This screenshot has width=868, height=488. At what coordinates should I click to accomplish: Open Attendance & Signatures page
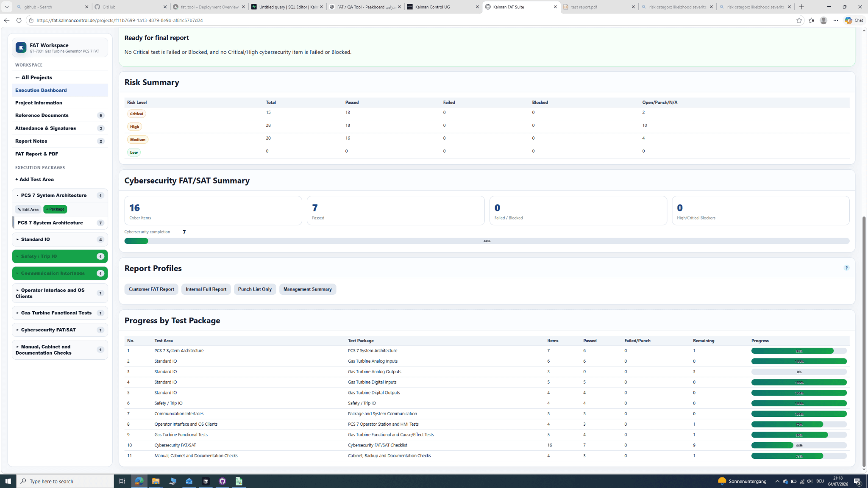click(x=60, y=128)
